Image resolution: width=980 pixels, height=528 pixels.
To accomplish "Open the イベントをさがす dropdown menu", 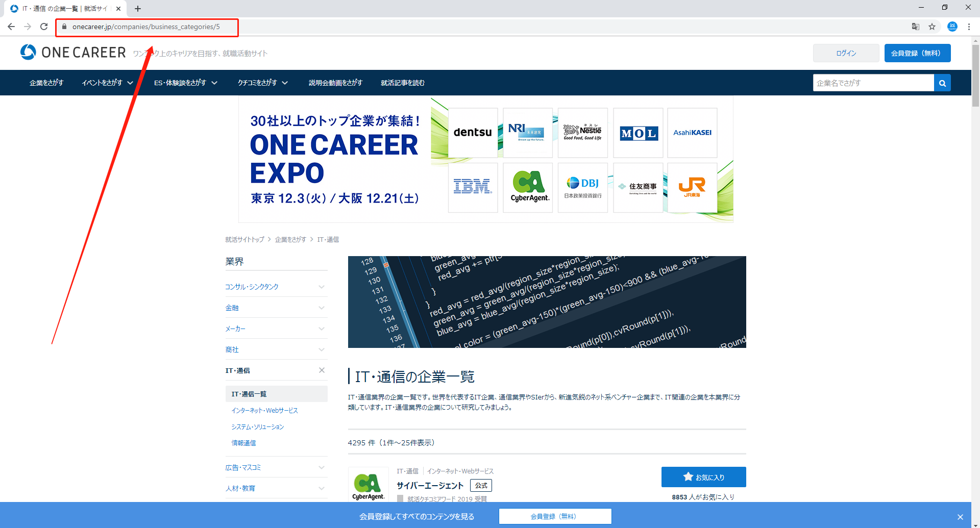I will pyautogui.click(x=108, y=83).
